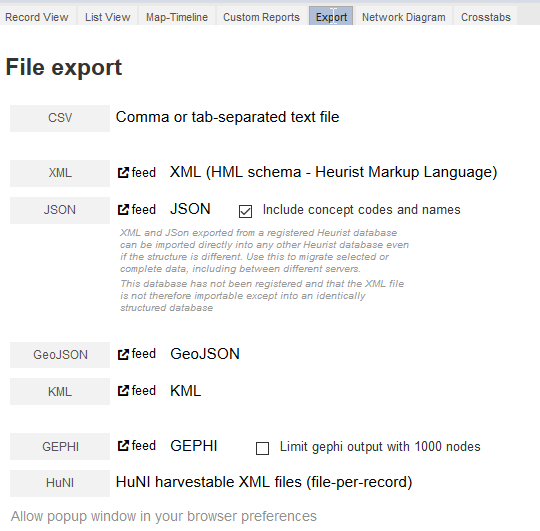Open the JSON feed external link icon
The height and width of the screenshot is (531, 540).
(x=123, y=210)
